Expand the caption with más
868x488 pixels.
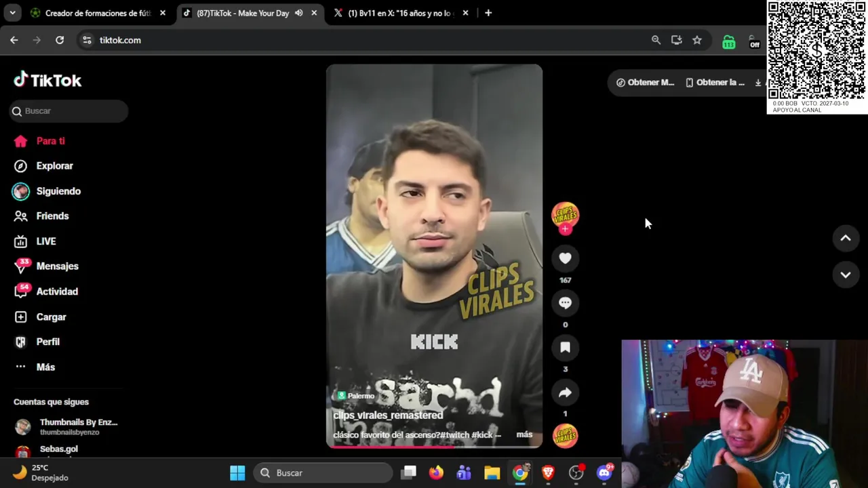click(524, 434)
